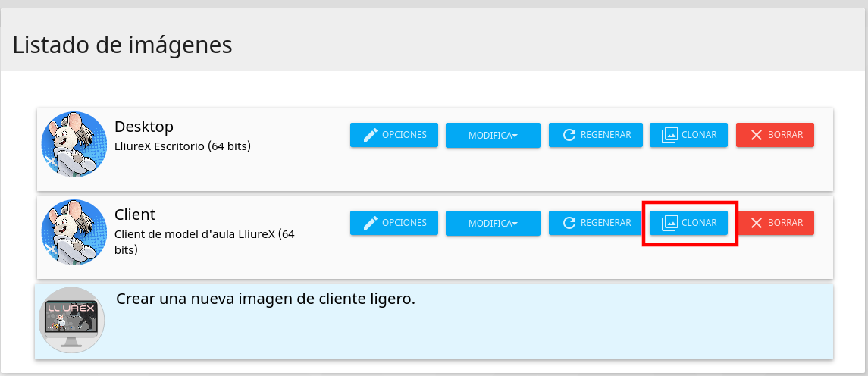Screen dimensions: 868x376
Task: Click the 'Listado de imágenes' heading
Action: point(123,45)
